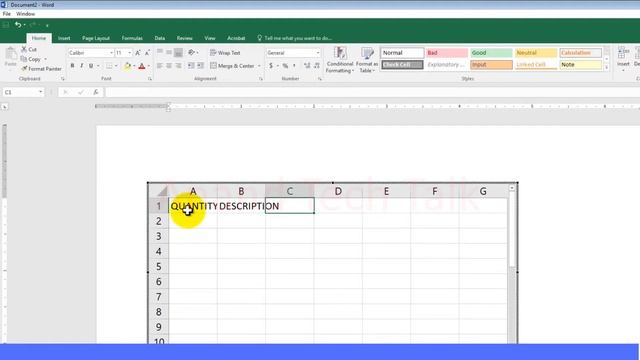
Task: Click the Select All corner triangle
Action: (162, 191)
